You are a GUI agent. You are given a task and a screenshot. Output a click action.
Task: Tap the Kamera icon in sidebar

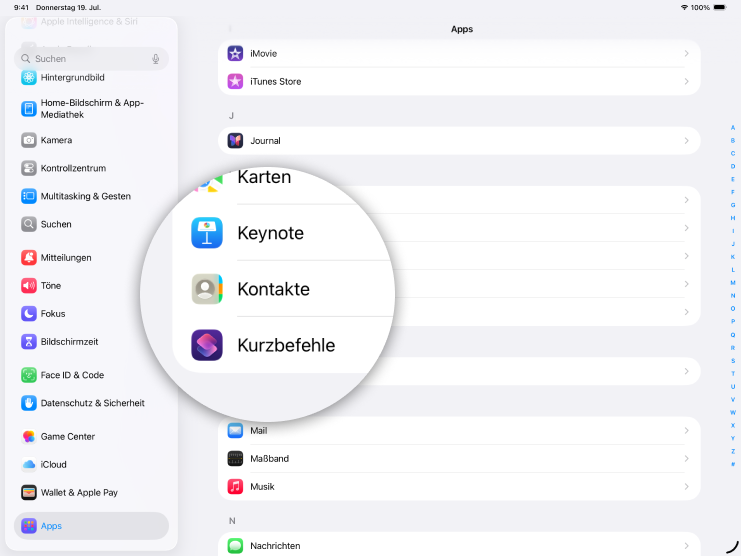[29, 140]
